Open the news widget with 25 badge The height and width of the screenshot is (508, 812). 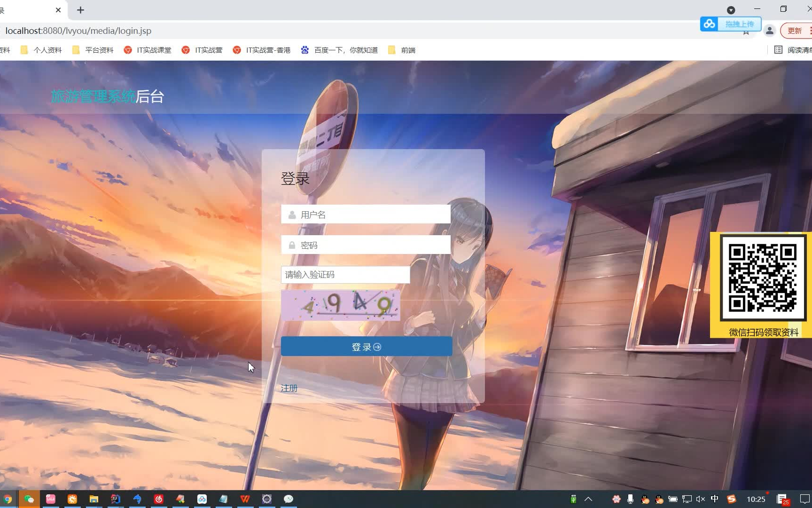tap(782, 500)
